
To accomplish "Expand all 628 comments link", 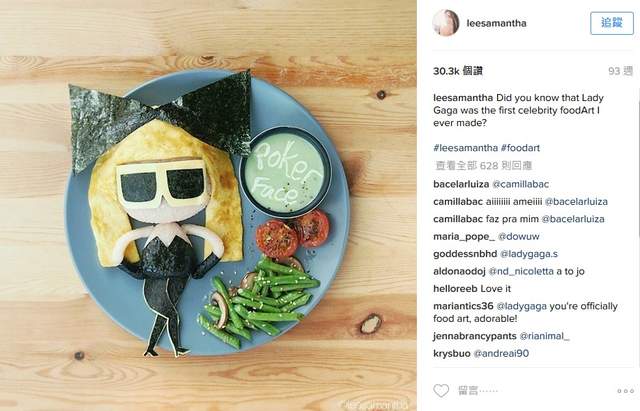I will (x=484, y=165).
